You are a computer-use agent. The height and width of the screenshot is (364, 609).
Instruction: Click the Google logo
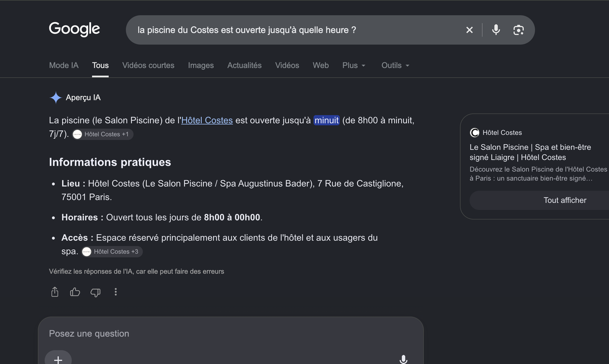point(74,30)
